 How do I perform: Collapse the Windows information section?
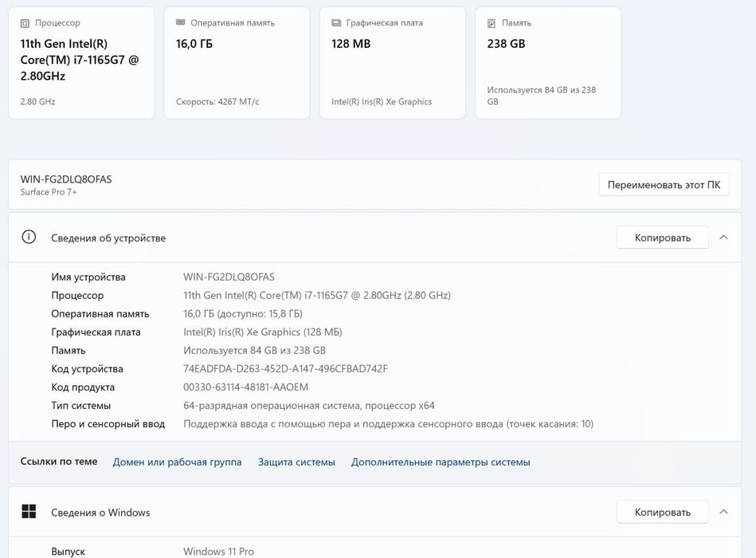[x=723, y=512]
